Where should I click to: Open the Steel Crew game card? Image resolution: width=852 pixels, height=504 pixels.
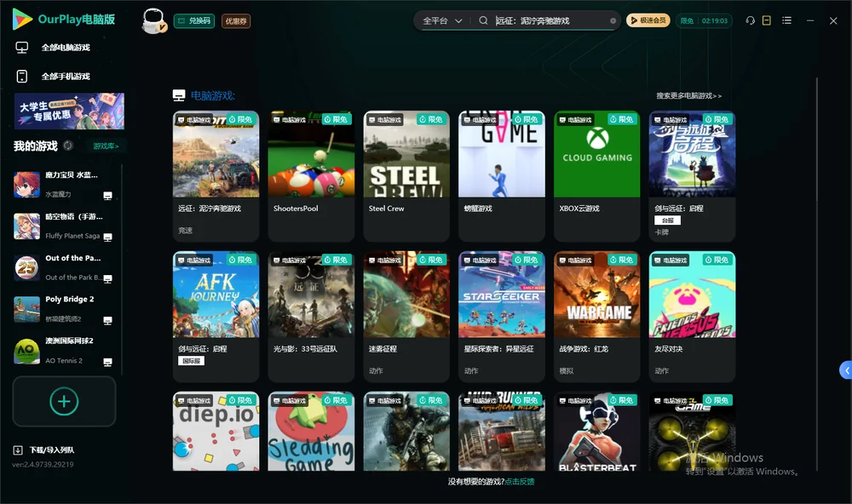[x=406, y=176]
